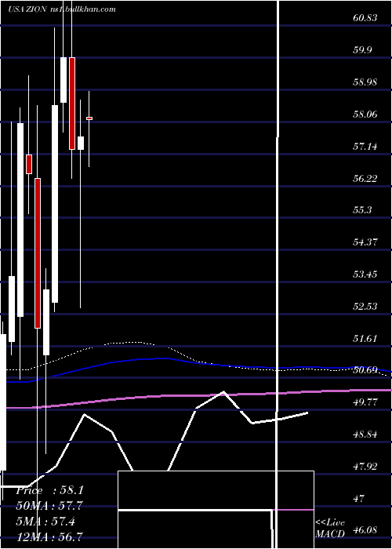Click the price label 54.37
The image size is (392, 549).
(x=365, y=242)
